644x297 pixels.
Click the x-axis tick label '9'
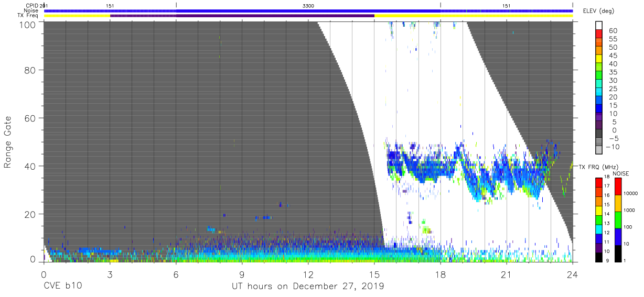click(x=242, y=274)
